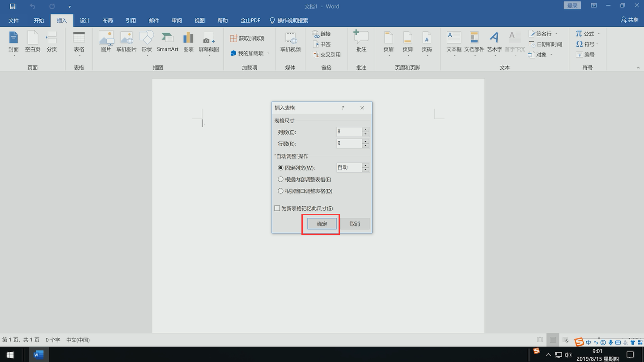This screenshot has height=362, width=644.
Task: Insert a bookmark (书签)
Action: click(x=322, y=44)
